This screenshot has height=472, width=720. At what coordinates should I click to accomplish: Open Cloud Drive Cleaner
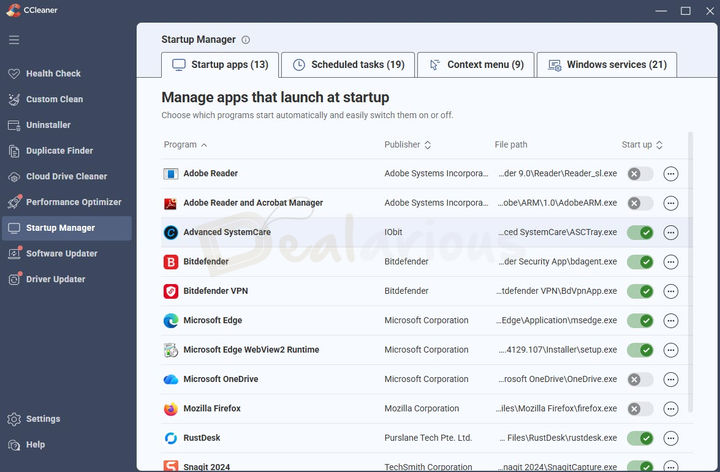pos(67,176)
